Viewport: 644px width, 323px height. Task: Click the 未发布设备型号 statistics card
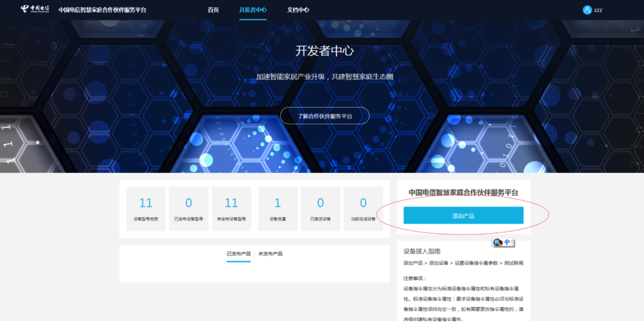point(232,208)
